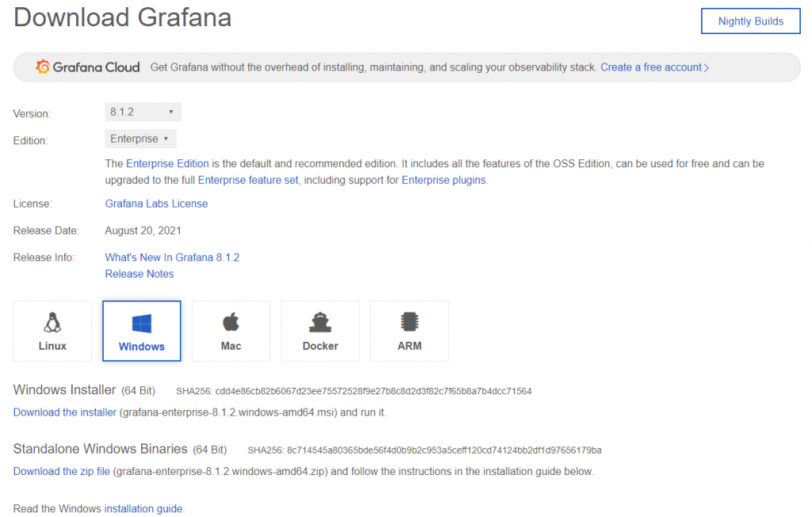The image size is (812, 517).
Task: Click Download the zip file link
Action: click(62, 472)
